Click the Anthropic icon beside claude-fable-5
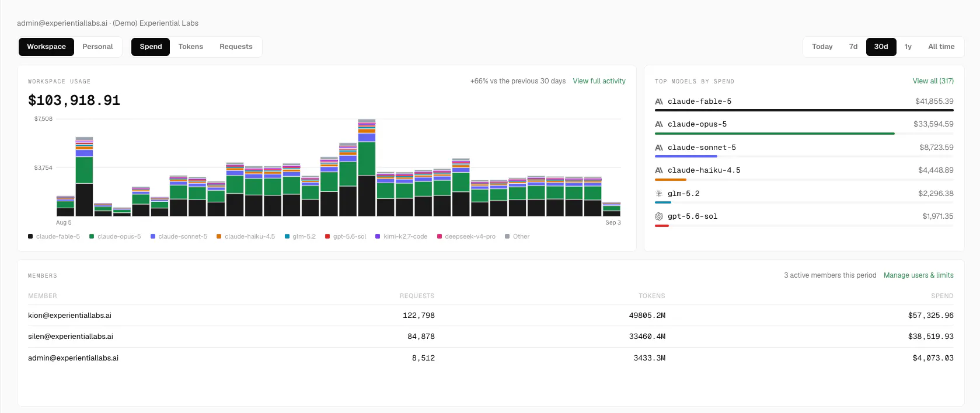This screenshot has width=980, height=413. 659,101
